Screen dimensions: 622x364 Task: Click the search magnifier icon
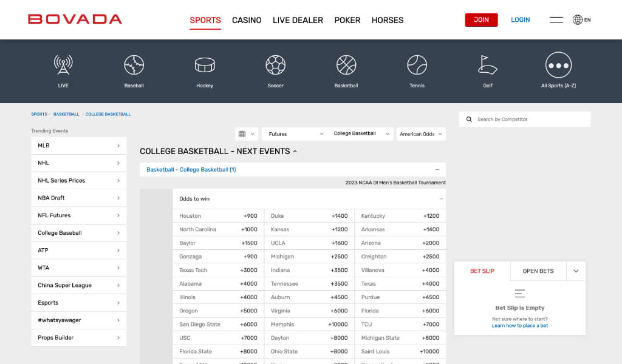click(469, 120)
